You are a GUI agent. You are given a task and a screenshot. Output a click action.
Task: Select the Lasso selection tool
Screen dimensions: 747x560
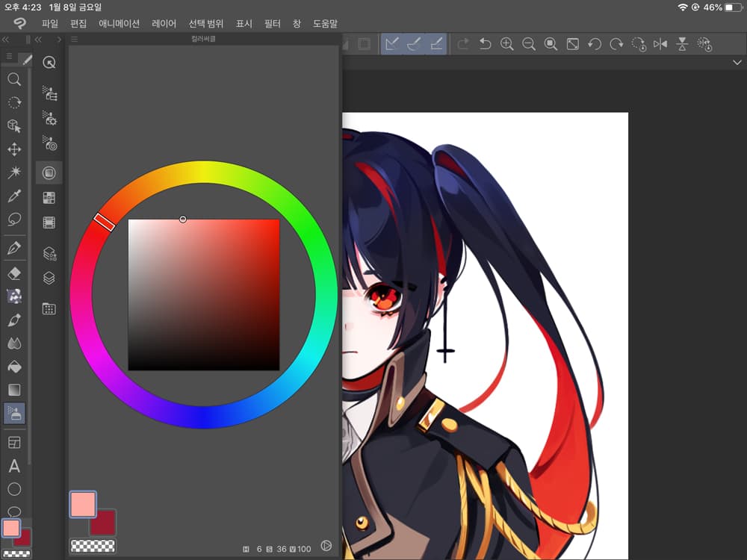[x=14, y=219]
